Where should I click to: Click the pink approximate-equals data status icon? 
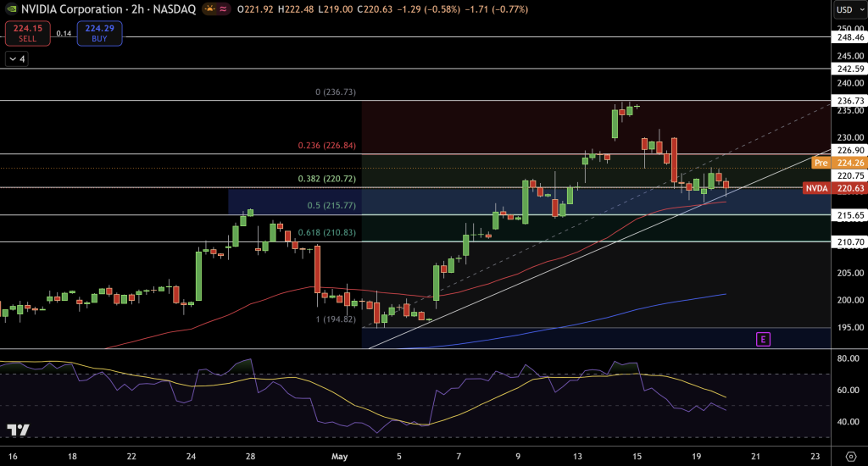pos(223,8)
